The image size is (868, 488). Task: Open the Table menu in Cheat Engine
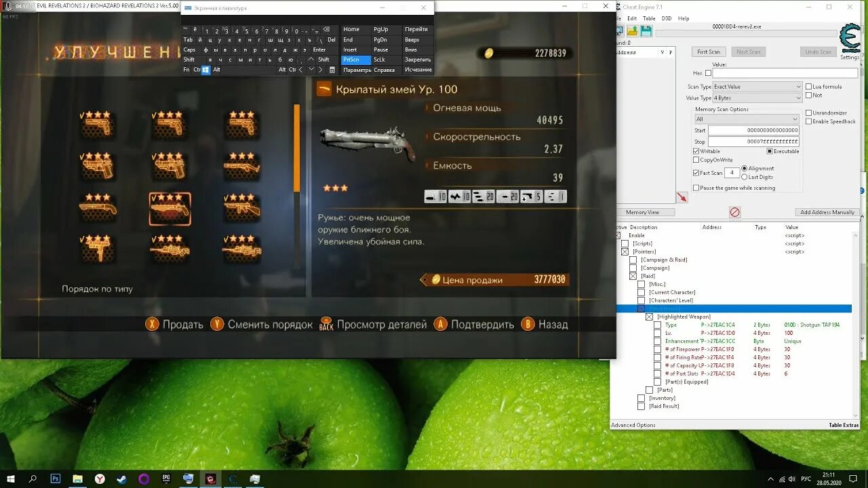pos(649,18)
